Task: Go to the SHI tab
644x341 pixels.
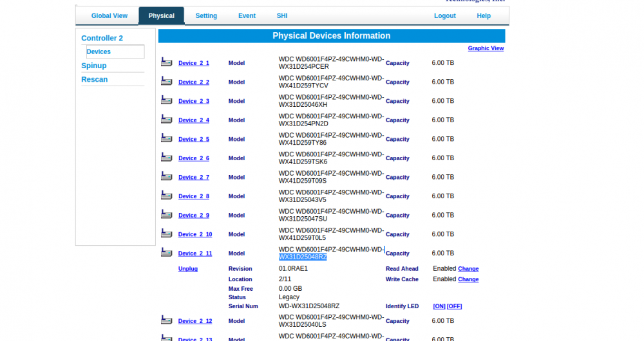Action: pyautogui.click(x=282, y=15)
